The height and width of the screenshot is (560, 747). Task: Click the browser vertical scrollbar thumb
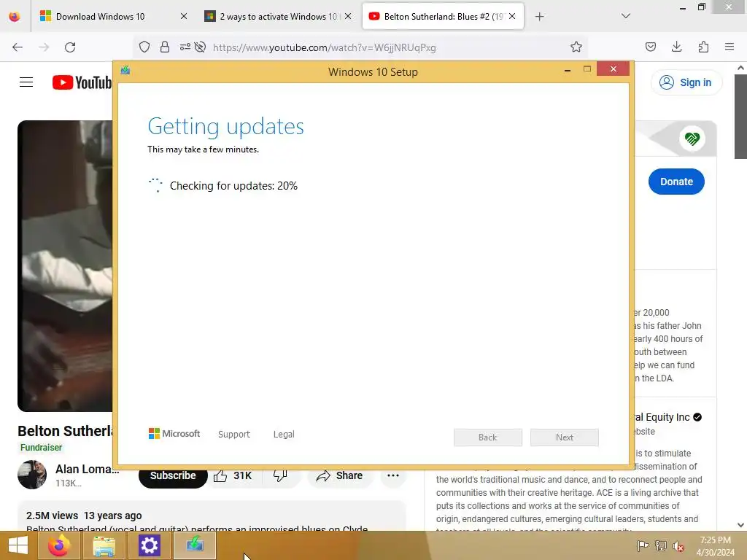click(x=740, y=116)
